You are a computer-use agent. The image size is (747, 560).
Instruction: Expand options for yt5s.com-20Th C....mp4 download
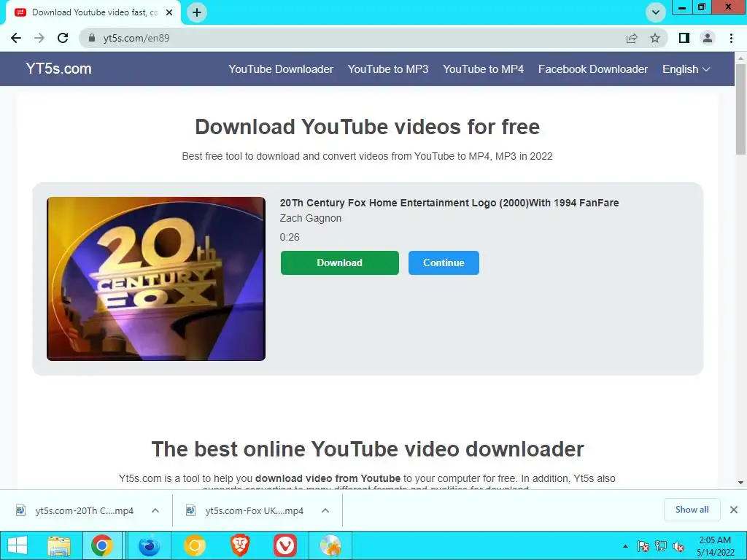tap(155, 510)
